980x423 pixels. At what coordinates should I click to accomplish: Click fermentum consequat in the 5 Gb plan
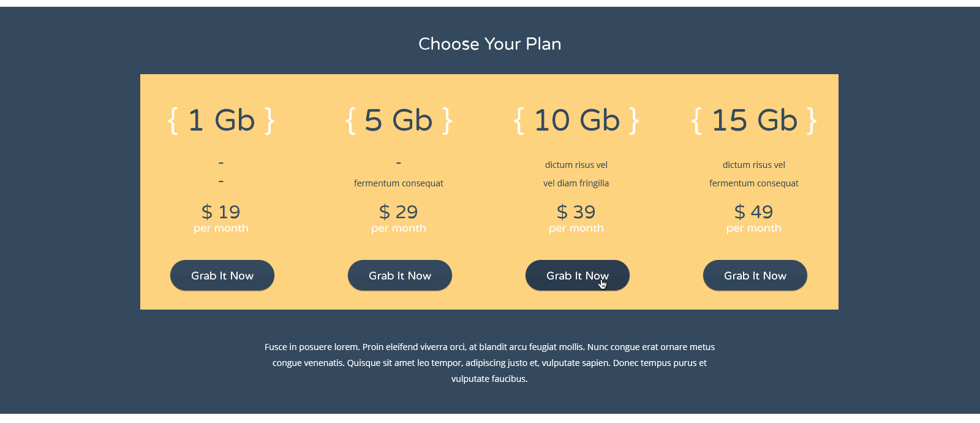coord(399,183)
